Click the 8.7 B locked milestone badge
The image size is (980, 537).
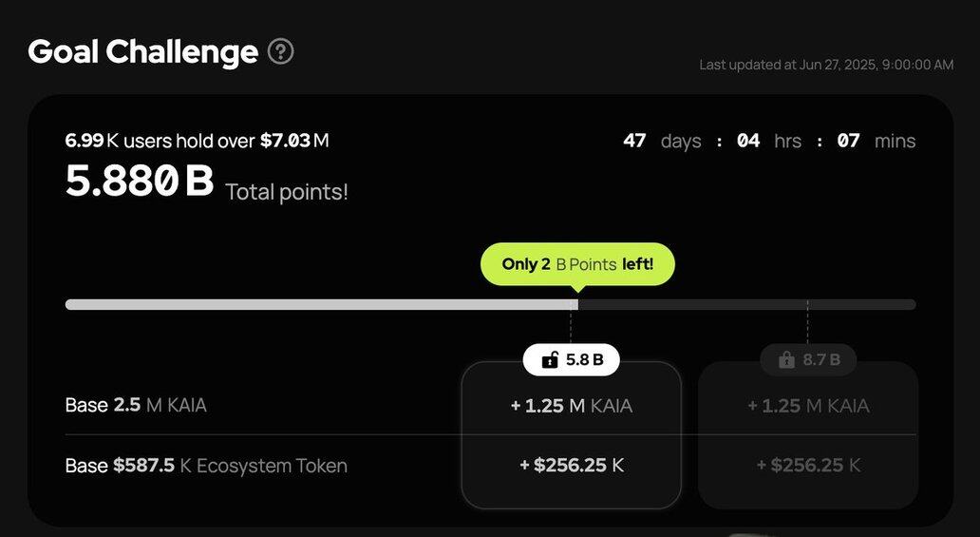pos(808,360)
